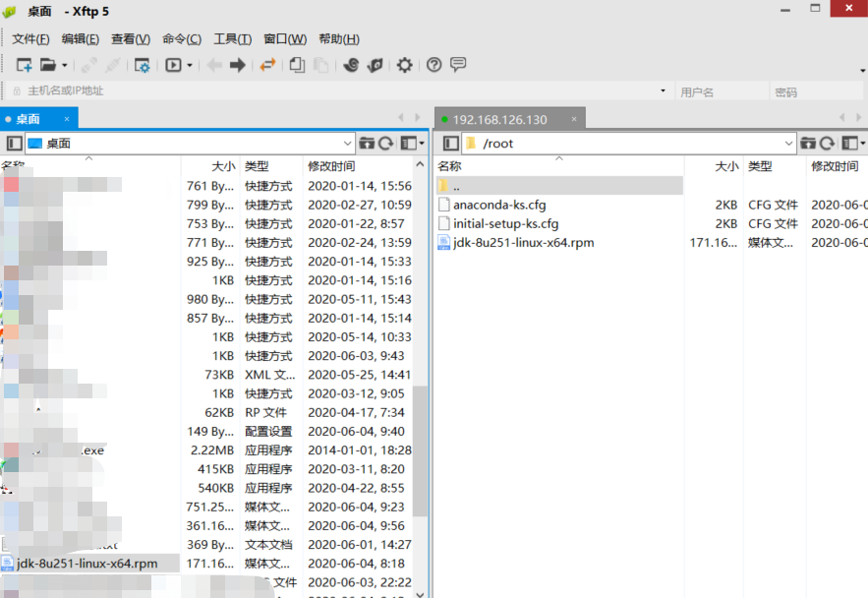Refresh the remote pane

point(827,144)
